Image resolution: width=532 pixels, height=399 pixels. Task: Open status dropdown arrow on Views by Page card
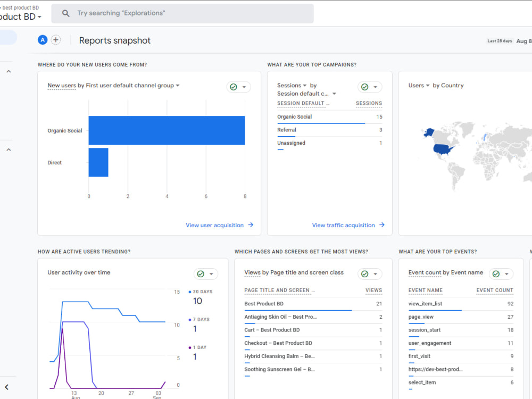[375, 274]
